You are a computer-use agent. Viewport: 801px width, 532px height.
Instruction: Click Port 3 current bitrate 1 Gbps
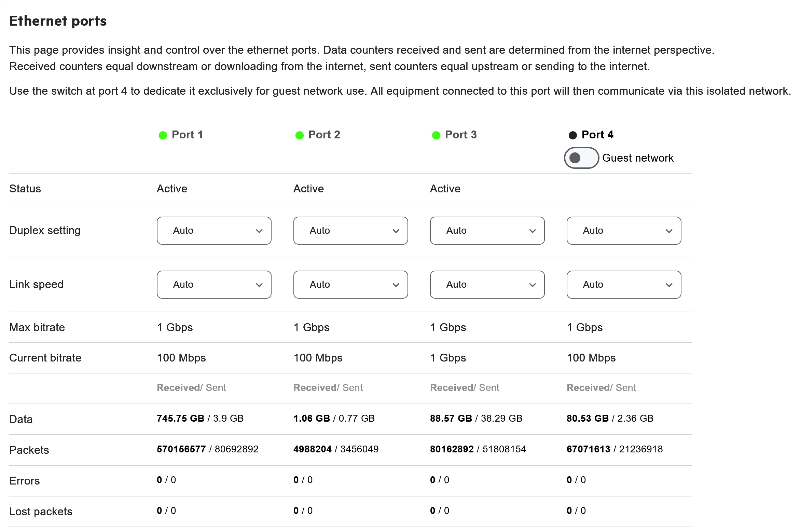[x=448, y=358]
